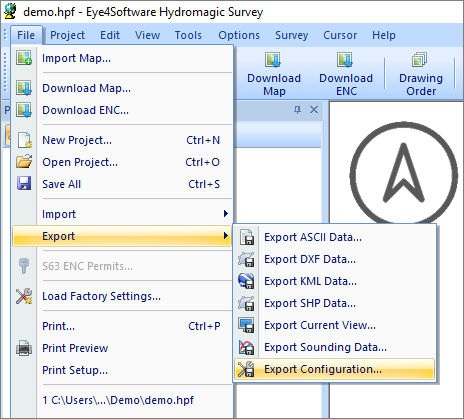
Task: Select Print... menu entry
Action: coord(122,326)
